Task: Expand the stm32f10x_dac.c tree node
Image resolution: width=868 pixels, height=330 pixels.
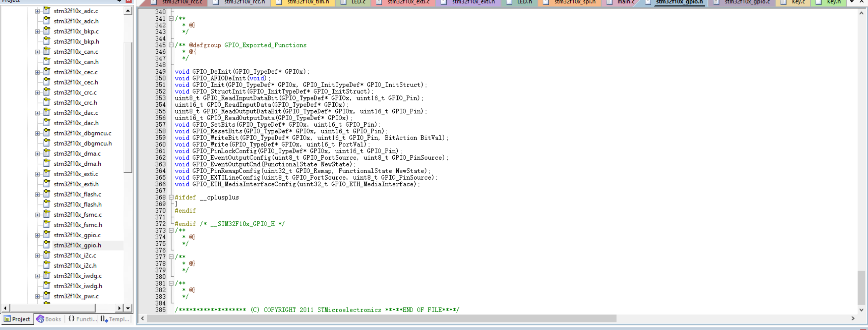Action: tap(37, 113)
